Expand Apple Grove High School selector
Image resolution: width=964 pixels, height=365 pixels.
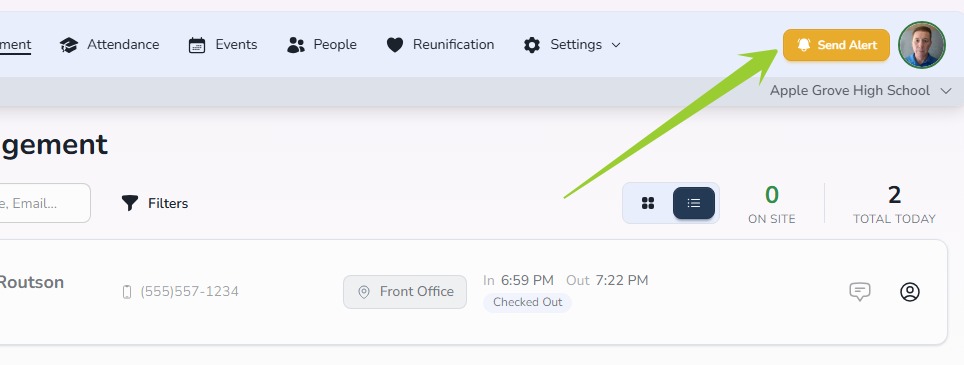click(x=861, y=91)
